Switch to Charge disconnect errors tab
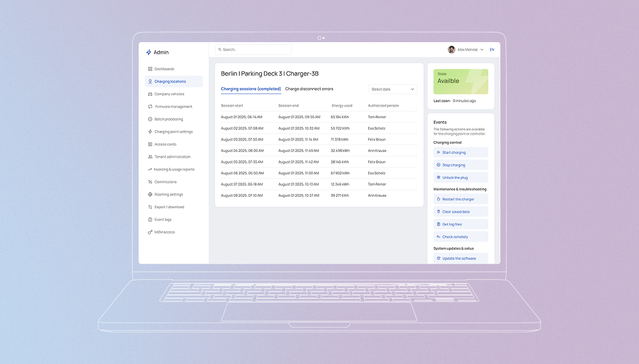The image size is (639, 364). (309, 89)
